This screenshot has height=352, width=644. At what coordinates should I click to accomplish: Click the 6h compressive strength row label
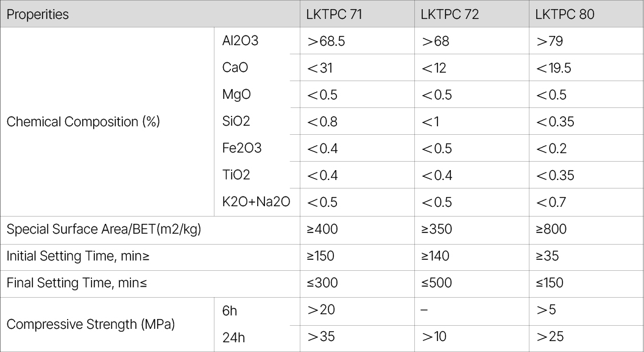click(230, 311)
